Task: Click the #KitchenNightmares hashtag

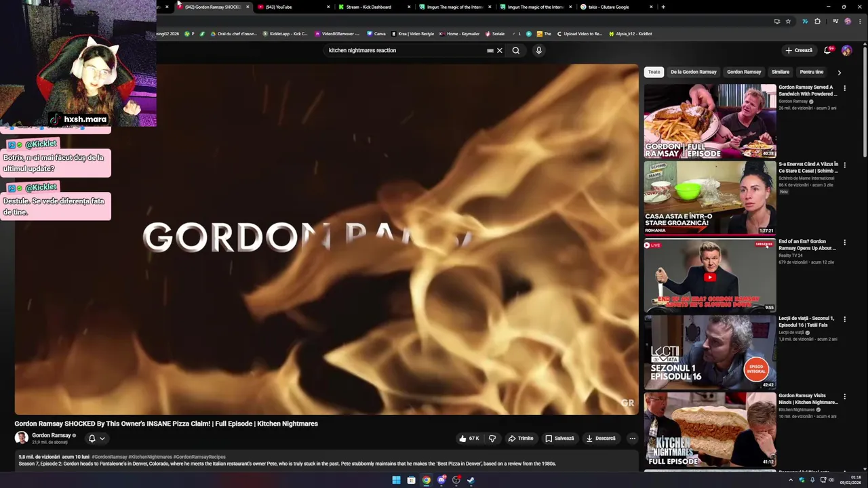Action: pos(150,457)
